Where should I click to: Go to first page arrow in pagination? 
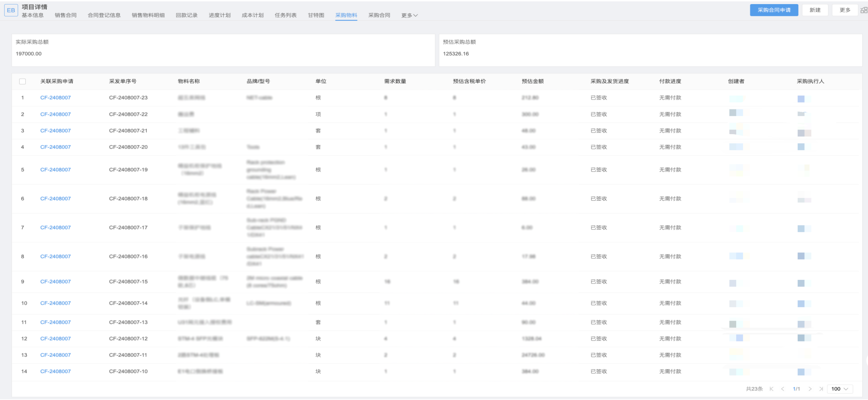coord(771,389)
